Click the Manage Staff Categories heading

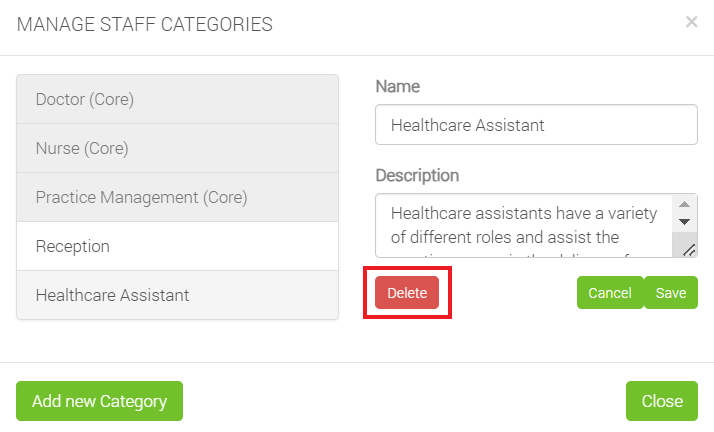[144, 25]
